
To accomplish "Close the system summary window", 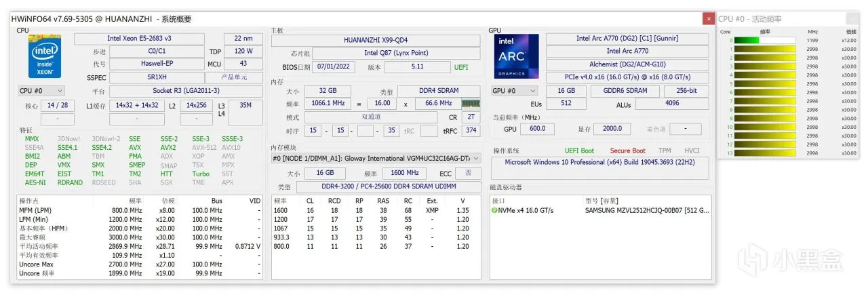I will (709, 19).
